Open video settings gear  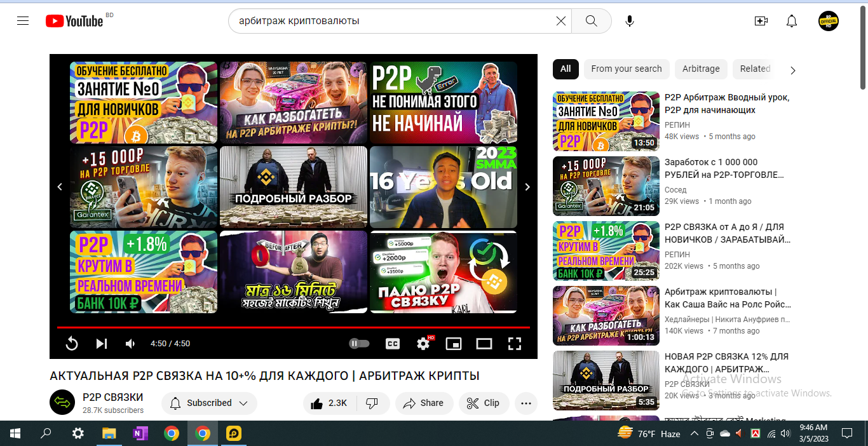pos(423,344)
